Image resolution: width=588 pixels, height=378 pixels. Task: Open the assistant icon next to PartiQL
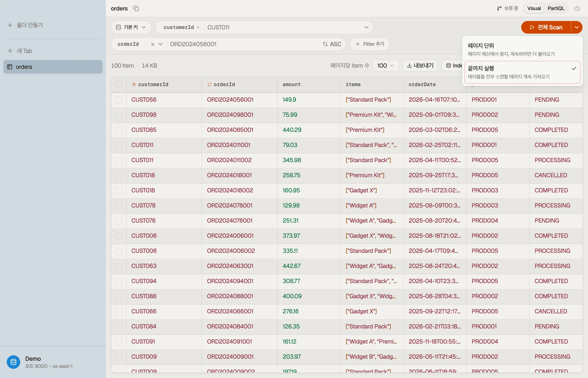[577, 8]
